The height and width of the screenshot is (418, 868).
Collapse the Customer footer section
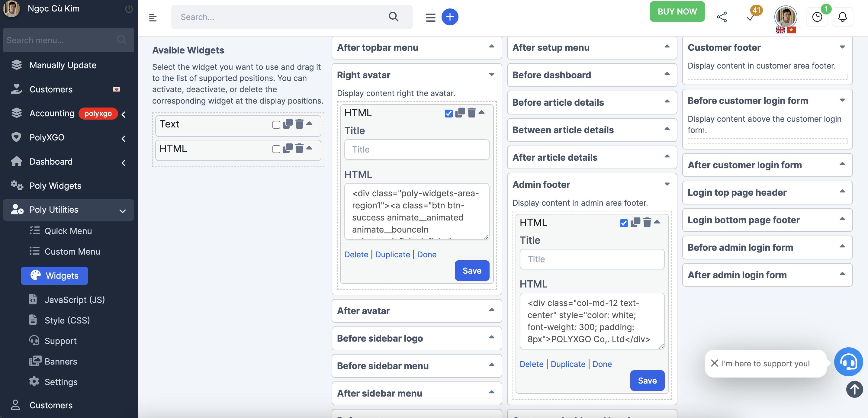coord(843,47)
